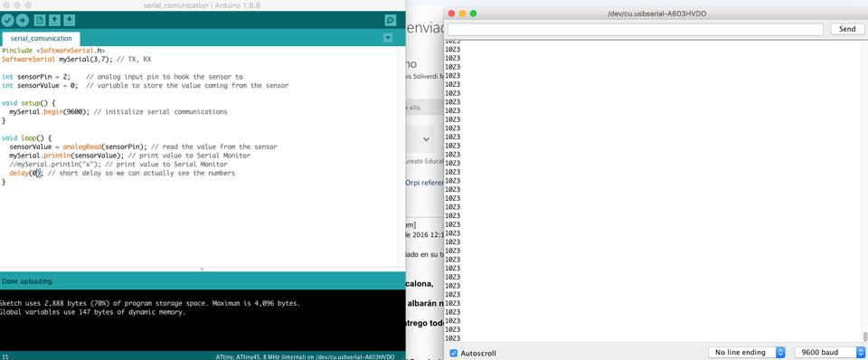Image resolution: width=868 pixels, height=360 pixels.
Task: Click the 'delay(0);' statement
Action: coord(26,174)
